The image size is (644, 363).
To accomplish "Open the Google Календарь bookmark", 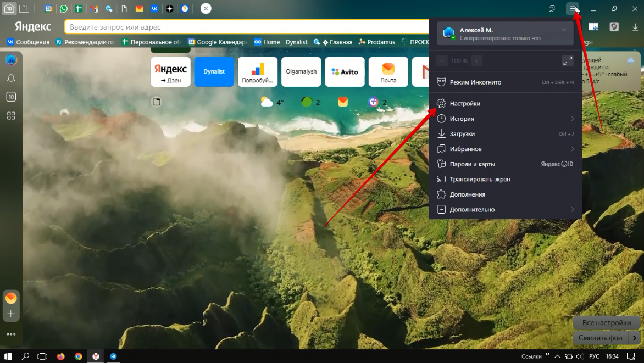I will point(218,42).
